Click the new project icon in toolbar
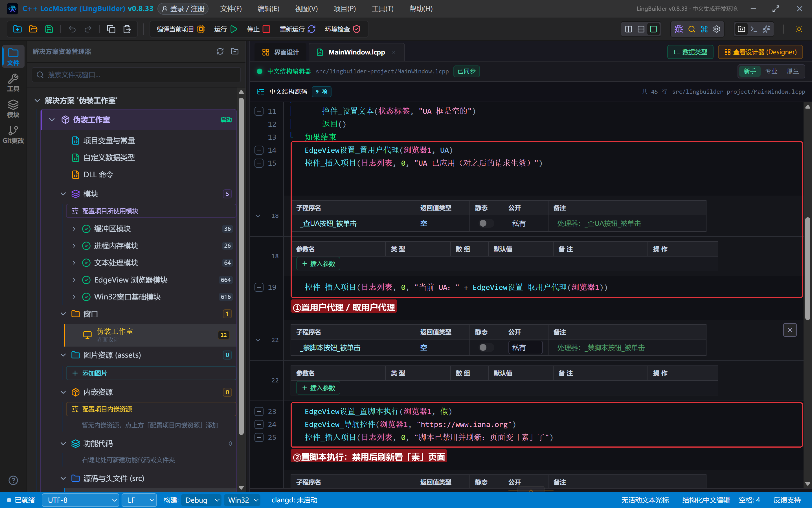The width and height of the screenshot is (812, 508). coord(17,29)
